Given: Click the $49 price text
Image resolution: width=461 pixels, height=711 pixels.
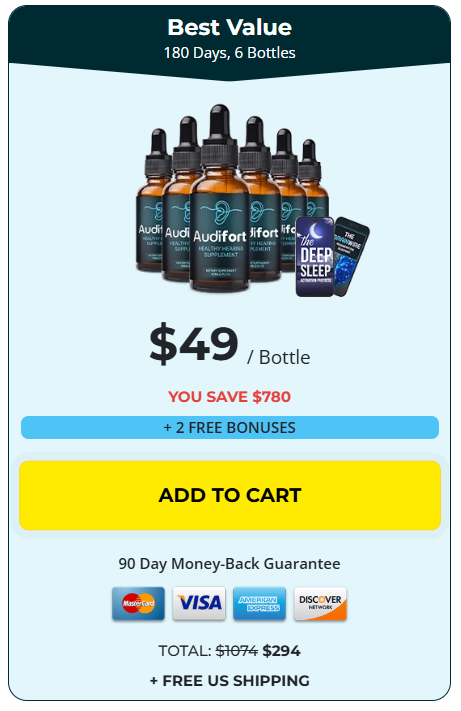Looking at the screenshot, I should (194, 344).
